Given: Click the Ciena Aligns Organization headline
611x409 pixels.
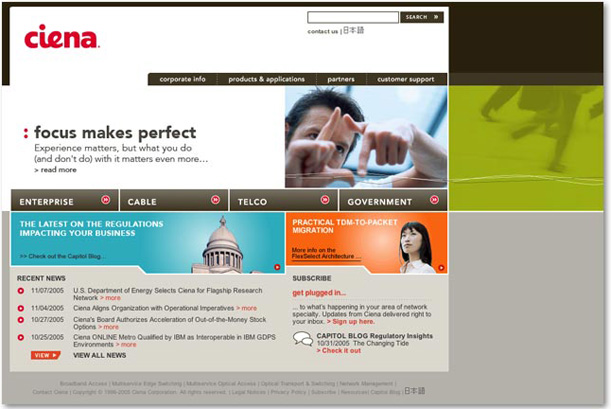Looking at the screenshot, I should pos(154,308).
